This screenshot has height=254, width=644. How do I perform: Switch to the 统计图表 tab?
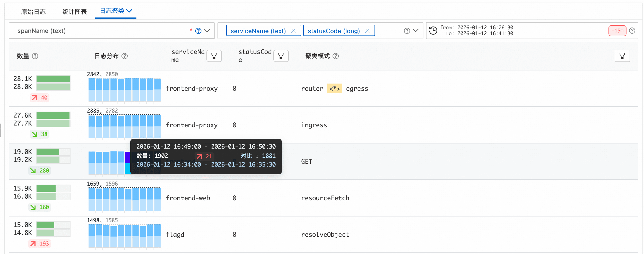(x=74, y=12)
